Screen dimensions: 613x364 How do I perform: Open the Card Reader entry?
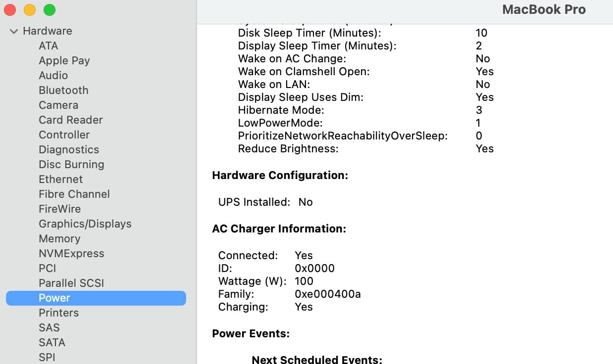[71, 120]
